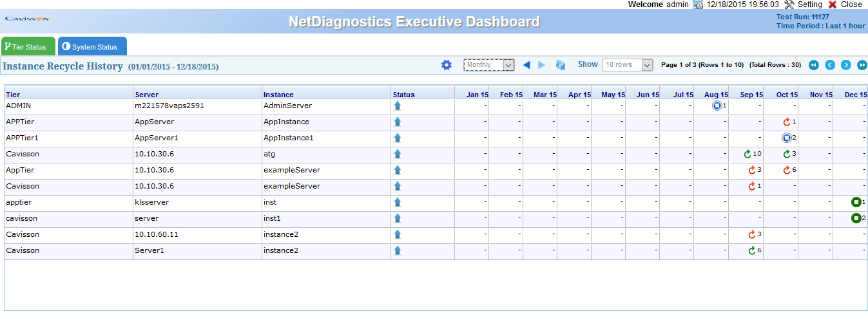Click Server1 instance2 green restart icon

pyautogui.click(x=751, y=250)
